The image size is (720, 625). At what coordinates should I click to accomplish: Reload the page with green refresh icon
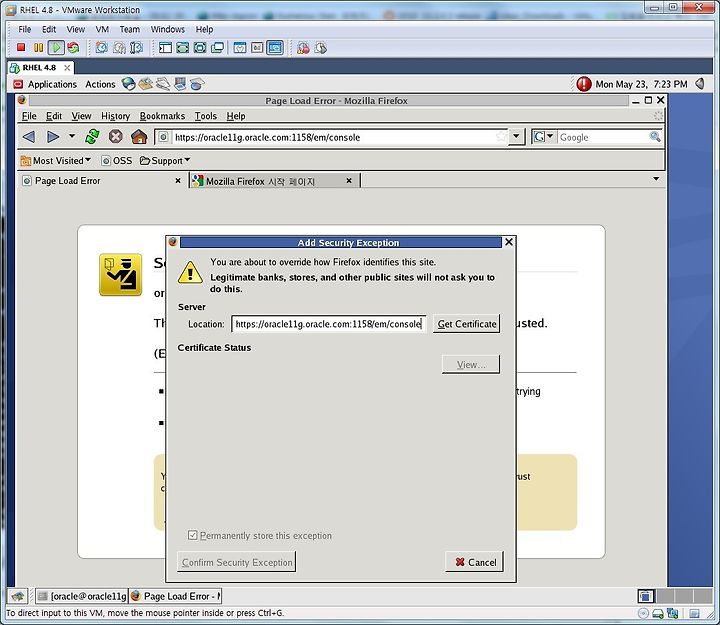pos(92,137)
